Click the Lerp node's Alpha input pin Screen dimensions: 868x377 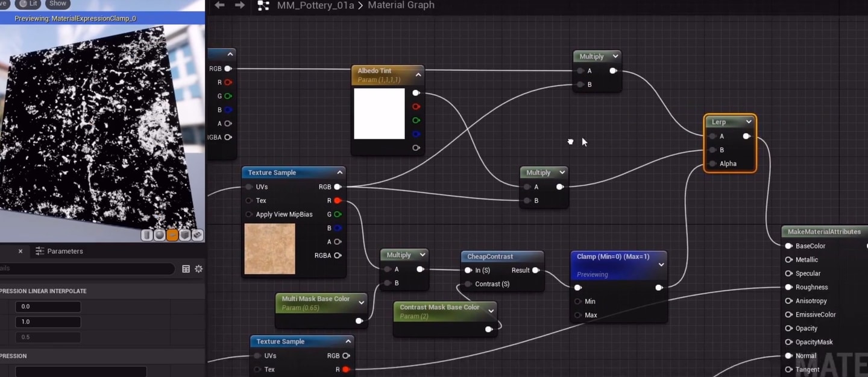click(713, 163)
